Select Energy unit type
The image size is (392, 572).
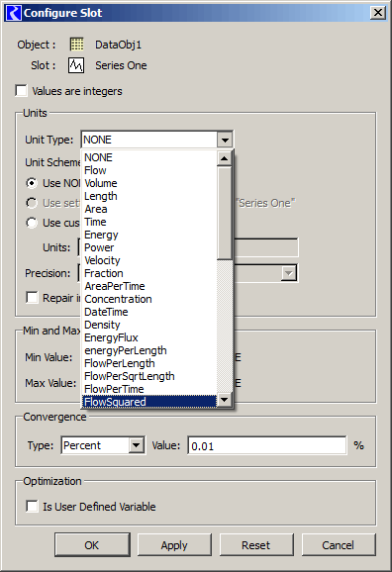tap(148, 235)
